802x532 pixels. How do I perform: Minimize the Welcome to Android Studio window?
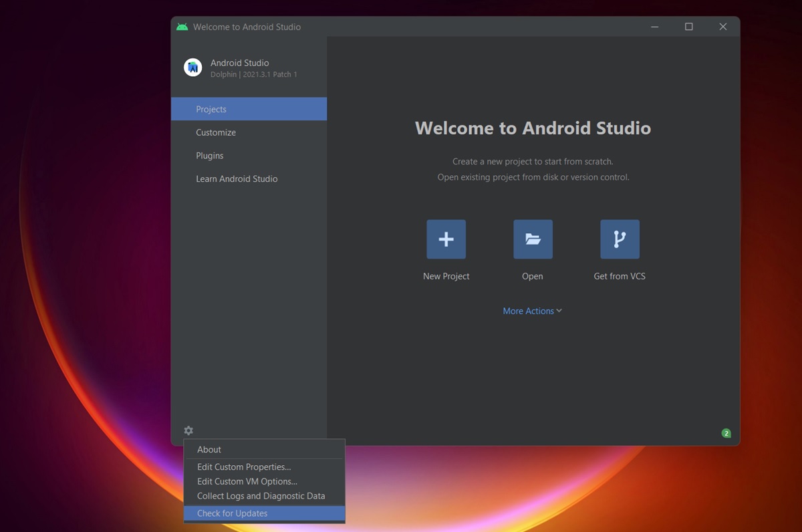(x=655, y=27)
